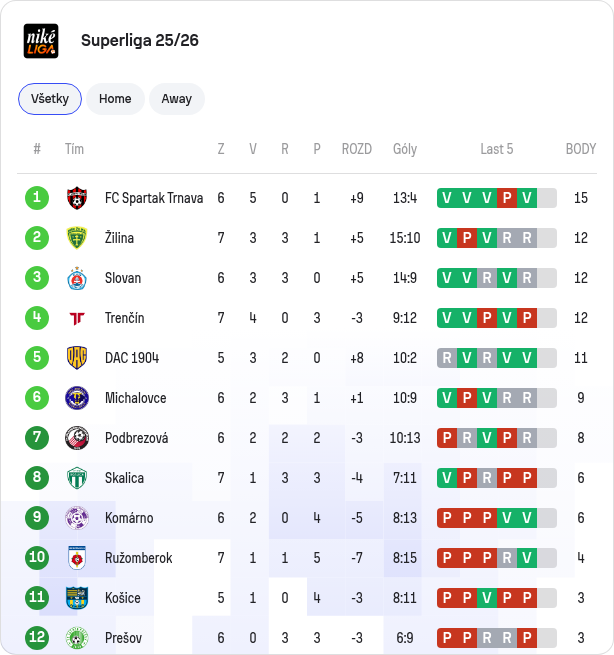The width and height of the screenshot is (614, 655).
Task: Click the Niké Liga logo
Action: (41, 41)
